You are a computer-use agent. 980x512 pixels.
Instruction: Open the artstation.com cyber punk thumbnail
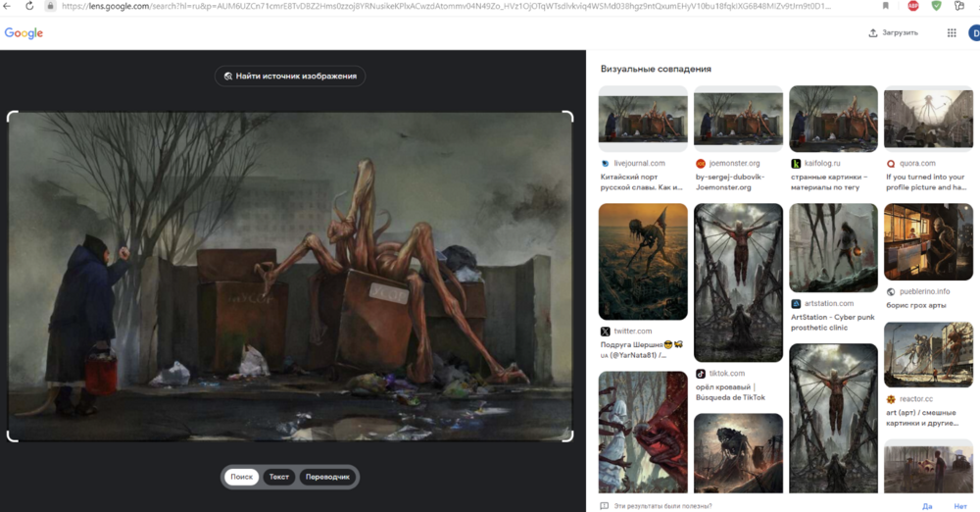click(x=833, y=248)
